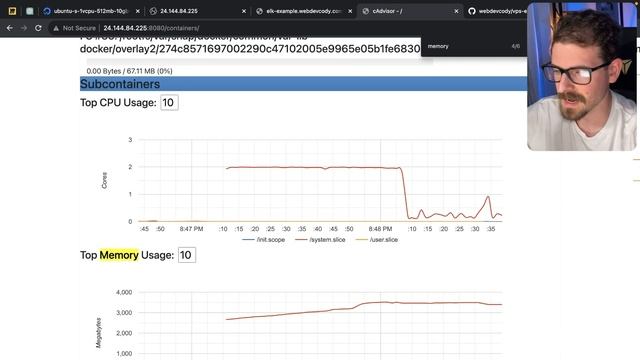Click the Top CPU Usage label

point(118,102)
